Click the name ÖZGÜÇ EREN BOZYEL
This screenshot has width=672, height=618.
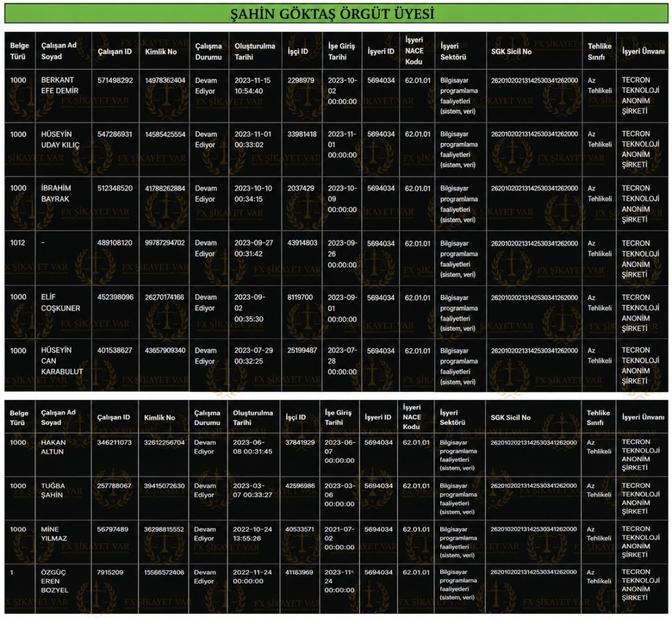55,582
